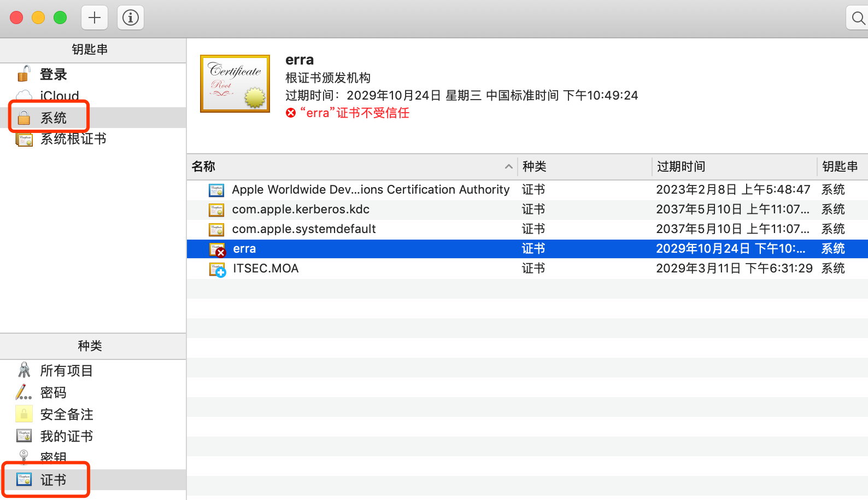Select the 系统 keychain in sidebar

coord(53,118)
